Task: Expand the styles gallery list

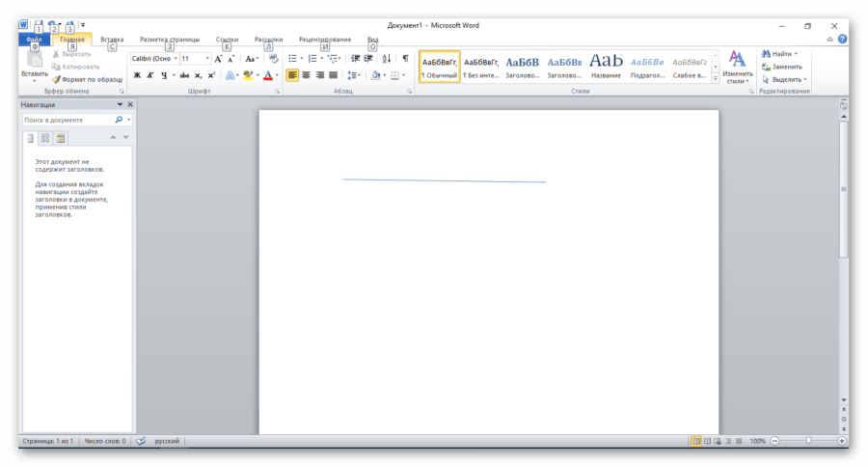Action: (x=715, y=79)
